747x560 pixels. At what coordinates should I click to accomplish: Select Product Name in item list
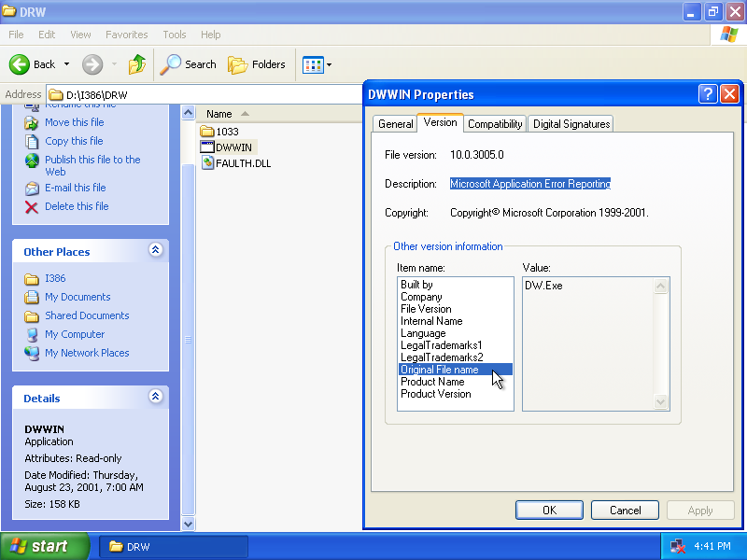pyautogui.click(x=432, y=382)
